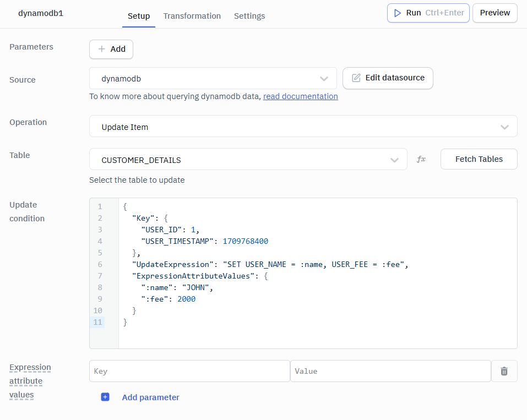Click the trash icon in the expression attribute row

tap(504, 371)
